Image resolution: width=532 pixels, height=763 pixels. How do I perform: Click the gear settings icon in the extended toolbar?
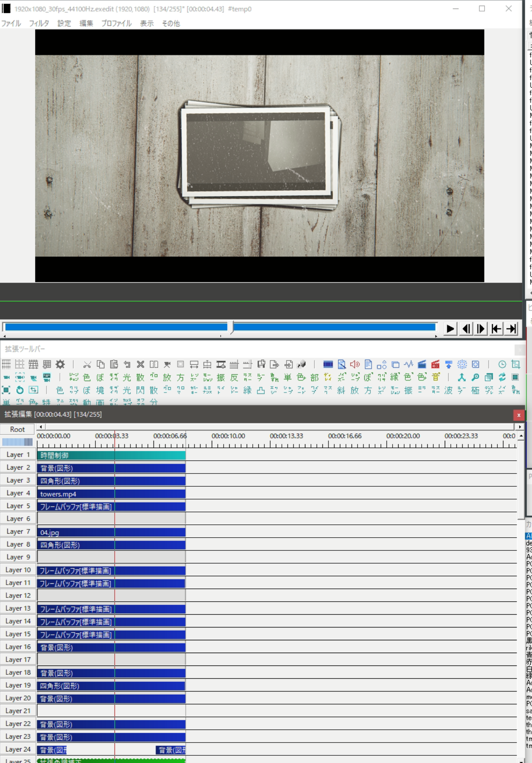tap(60, 364)
